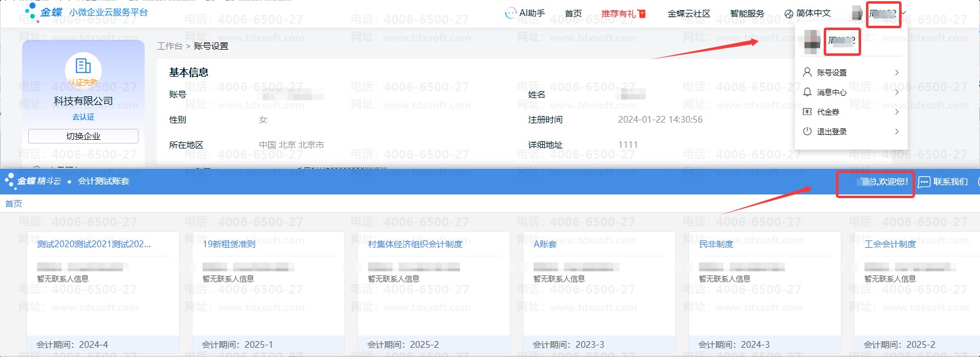Click the 金蝶精斗云 logo in blue bar

tap(34, 181)
